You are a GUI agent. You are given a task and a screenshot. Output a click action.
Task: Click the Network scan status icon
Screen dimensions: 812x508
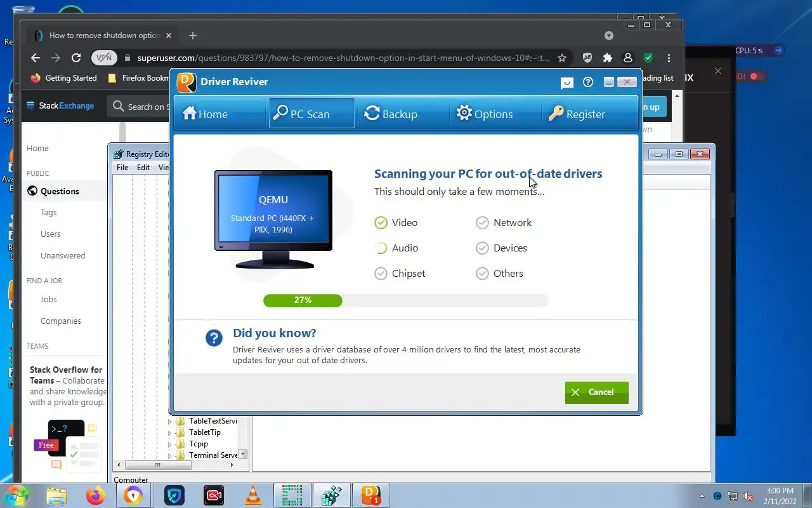[483, 223]
